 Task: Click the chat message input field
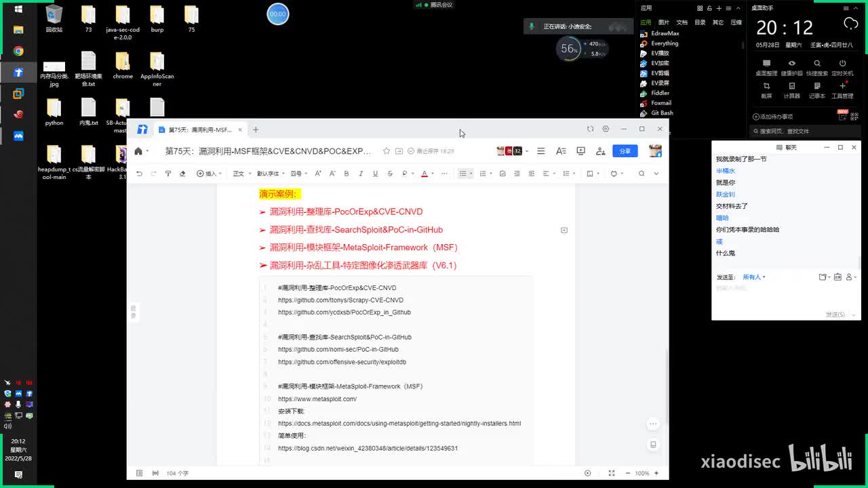pyautogui.click(x=785, y=296)
